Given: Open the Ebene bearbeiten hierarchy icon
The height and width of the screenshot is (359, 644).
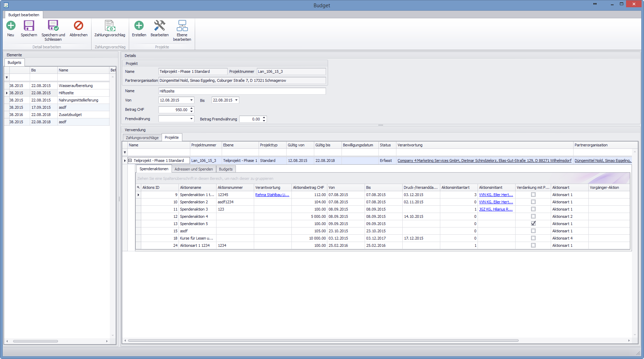Looking at the screenshot, I should [x=182, y=26].
